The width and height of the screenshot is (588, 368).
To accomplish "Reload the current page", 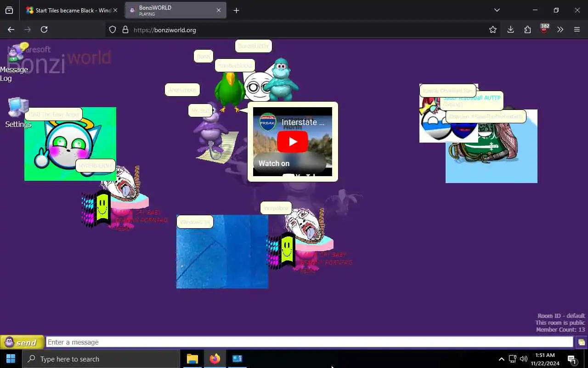I will 44,29.
